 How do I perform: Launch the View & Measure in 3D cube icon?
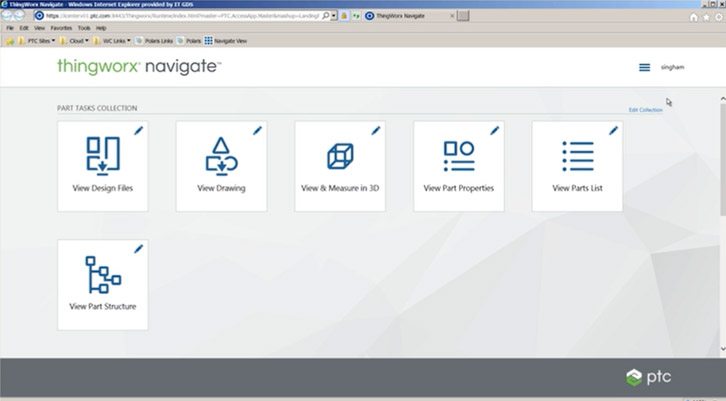pyautogui.click(x=340, y=156)
